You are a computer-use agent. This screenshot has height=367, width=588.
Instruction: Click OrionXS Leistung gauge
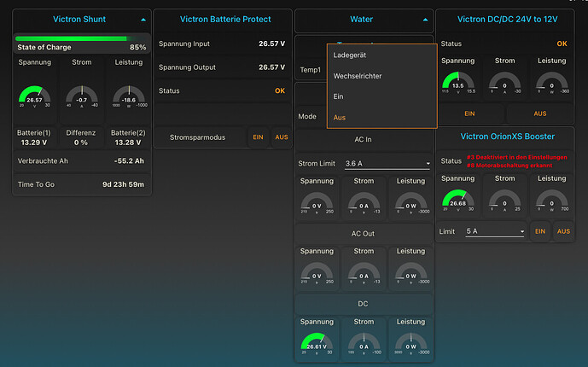point(551,201)
